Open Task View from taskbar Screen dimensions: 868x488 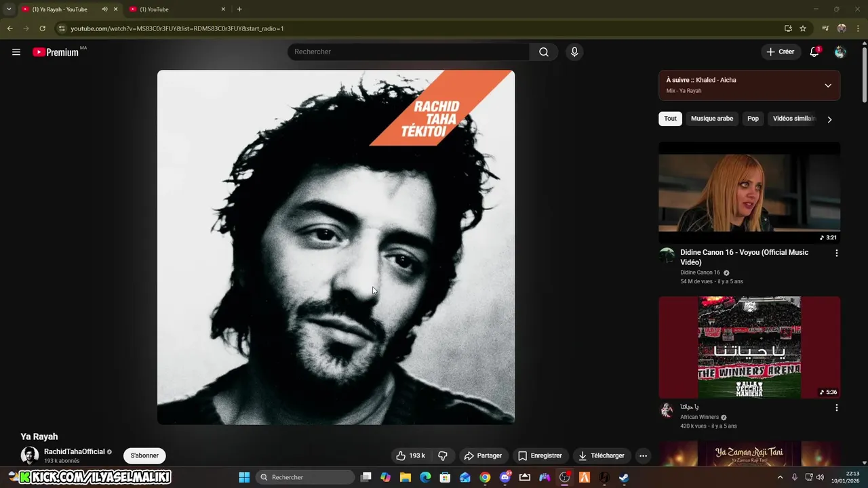[366, 477]
